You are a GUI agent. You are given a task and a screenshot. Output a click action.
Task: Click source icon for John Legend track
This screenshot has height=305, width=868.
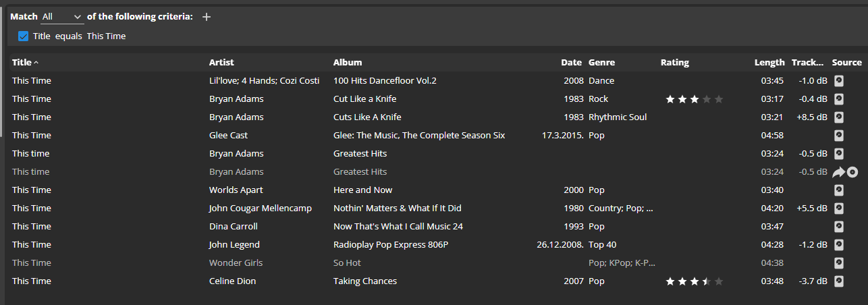tap(839, 244)
